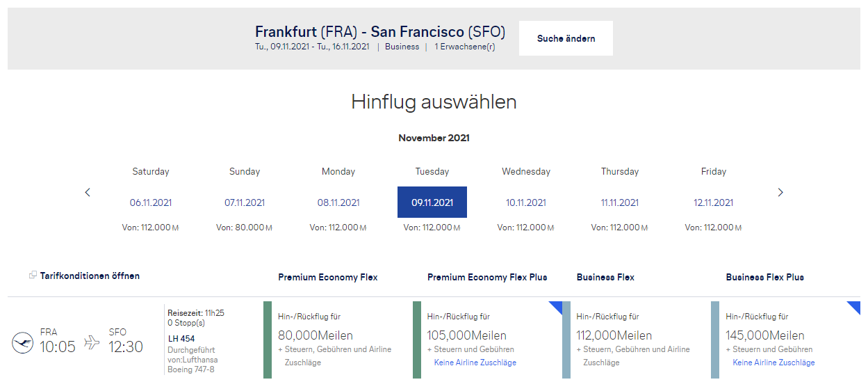Click the Premium Economy Flex Plus column header
This screenshot has height=382, width=868.
point(487,277)
